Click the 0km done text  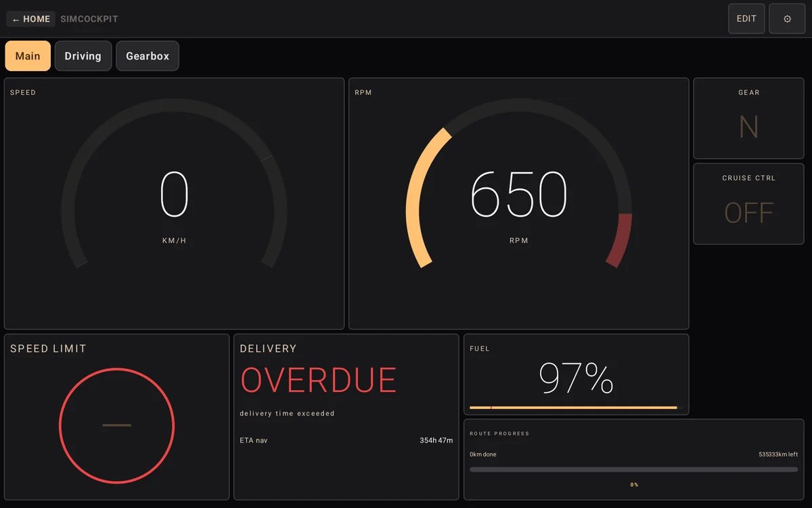pos(483,454)
